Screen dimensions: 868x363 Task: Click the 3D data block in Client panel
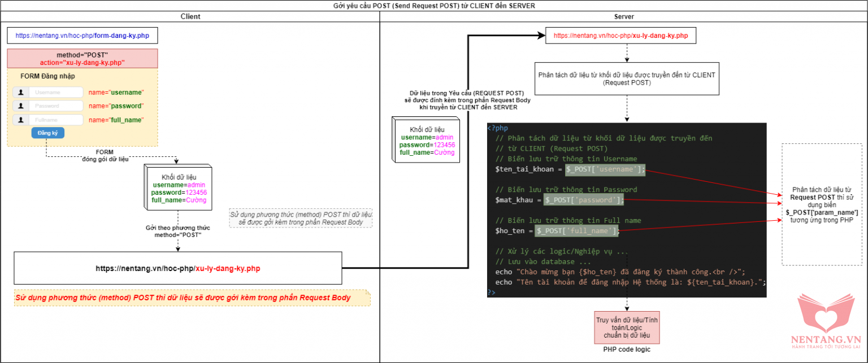click(x=178, y=187)
